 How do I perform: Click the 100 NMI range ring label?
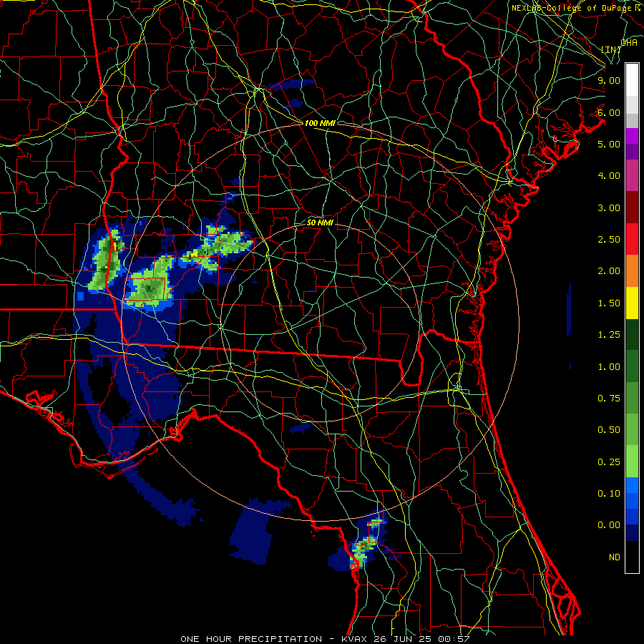tap(320, 123)
